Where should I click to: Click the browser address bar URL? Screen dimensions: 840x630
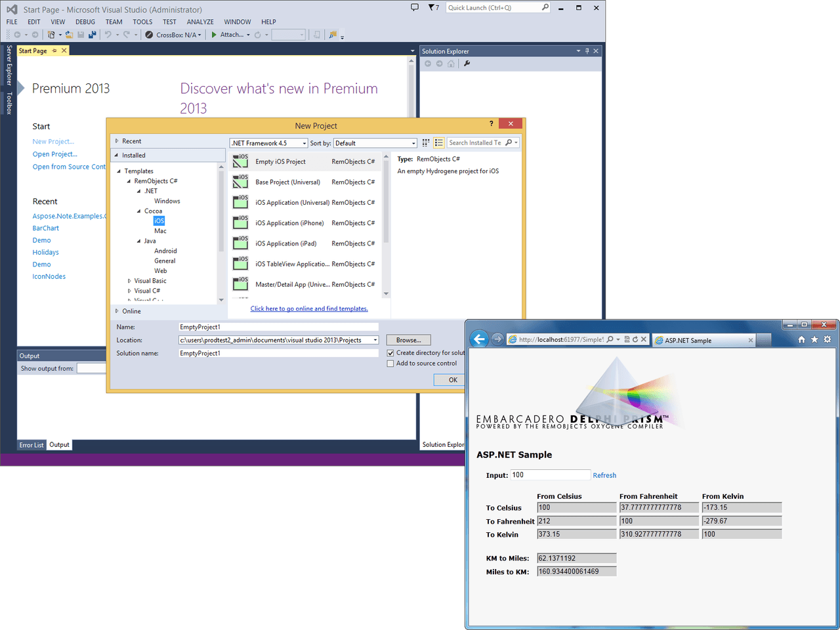pos(561,339)
